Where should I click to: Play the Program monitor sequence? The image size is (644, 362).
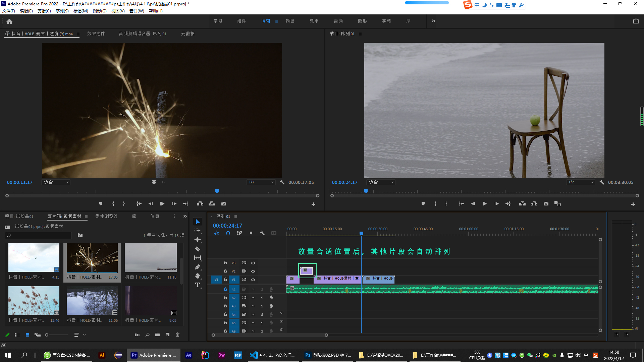pyautogui.click(x=484, y=203)
